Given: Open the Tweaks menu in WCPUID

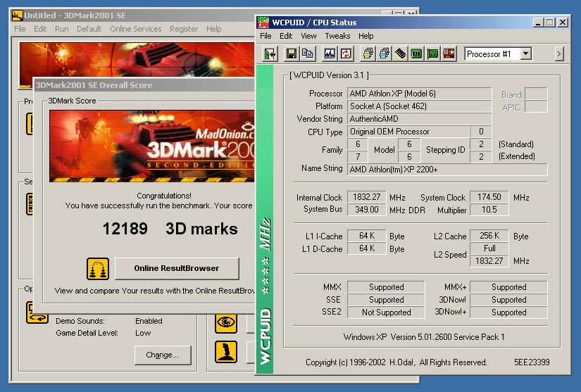Looking at the screenshot, I should tap(337, 36).
